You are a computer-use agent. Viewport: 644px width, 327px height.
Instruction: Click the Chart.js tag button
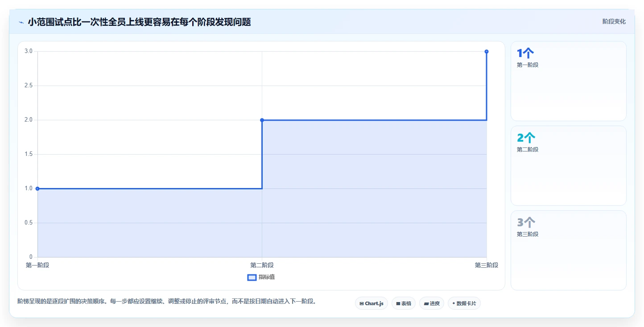coord(372,303)
